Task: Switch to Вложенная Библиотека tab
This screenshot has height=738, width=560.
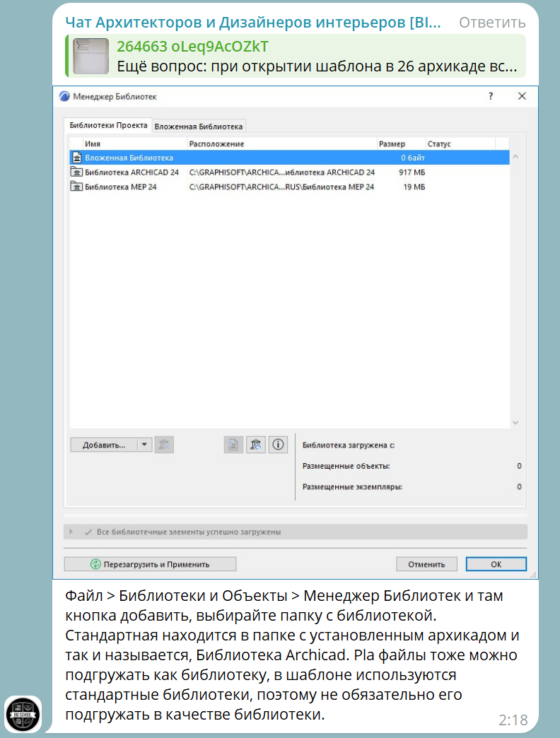Action: [199, 127]
